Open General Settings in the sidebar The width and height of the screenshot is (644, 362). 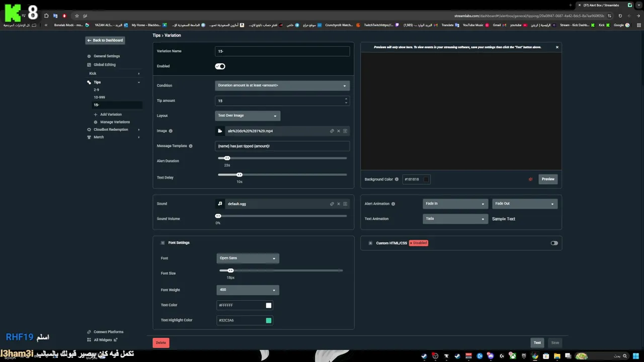coord(107,56)
